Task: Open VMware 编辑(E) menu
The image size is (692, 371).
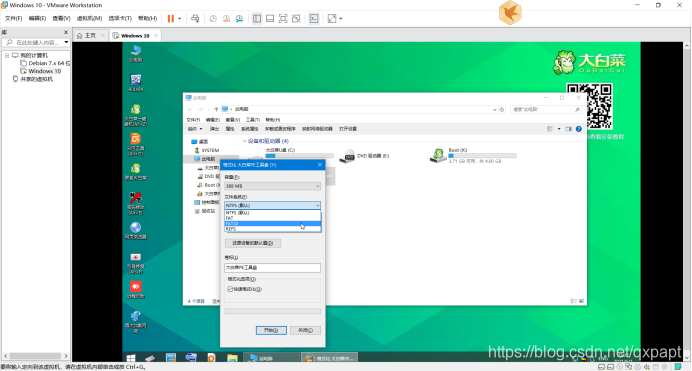Action: coord(37,19)
